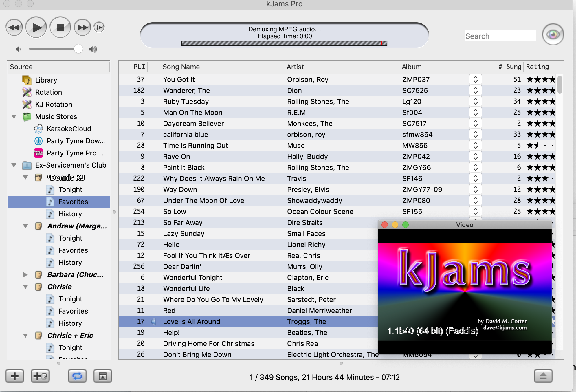Toggle the video window button at the bottom
The image size is (576, 392).
tap(102, 376)
